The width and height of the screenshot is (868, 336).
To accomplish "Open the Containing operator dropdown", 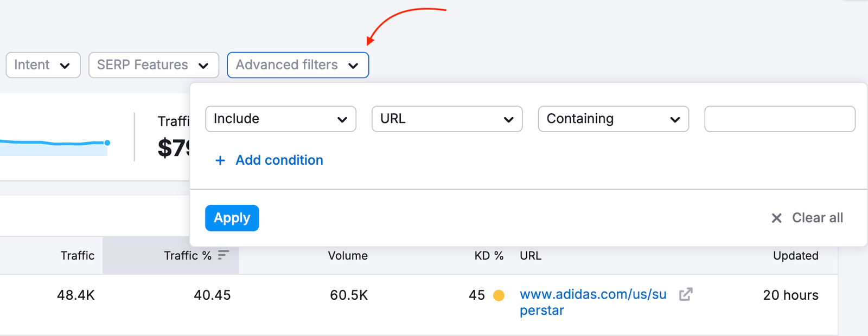I will click(x=613, y=119).
